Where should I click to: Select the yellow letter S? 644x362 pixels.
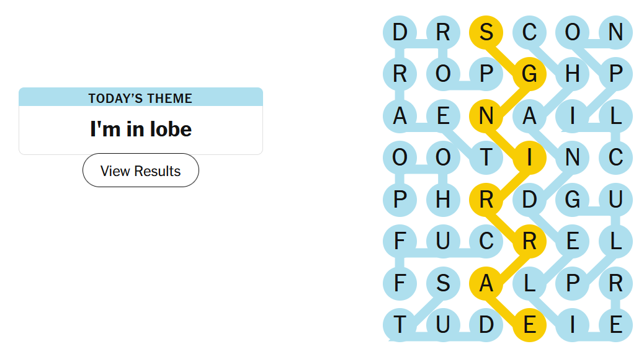[486, 32]
